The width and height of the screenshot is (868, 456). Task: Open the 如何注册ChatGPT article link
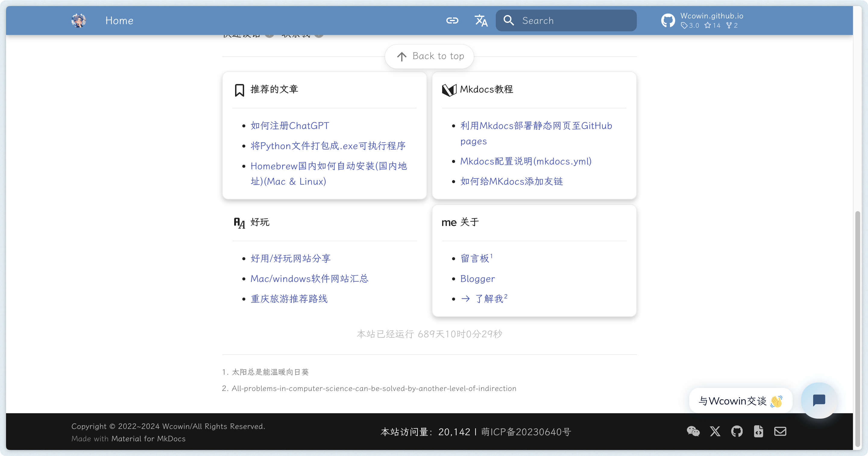(290, 126)
